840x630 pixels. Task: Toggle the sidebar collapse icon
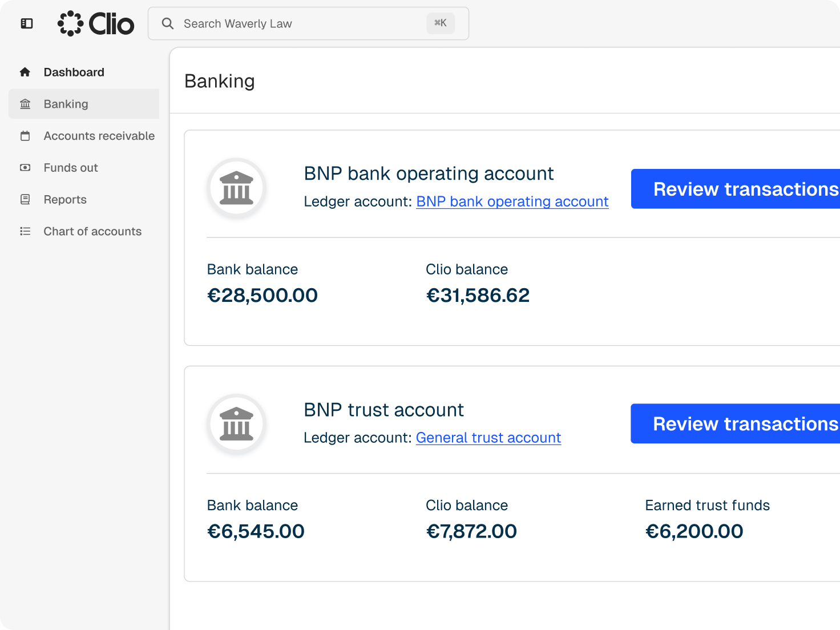tap(27, 23)
